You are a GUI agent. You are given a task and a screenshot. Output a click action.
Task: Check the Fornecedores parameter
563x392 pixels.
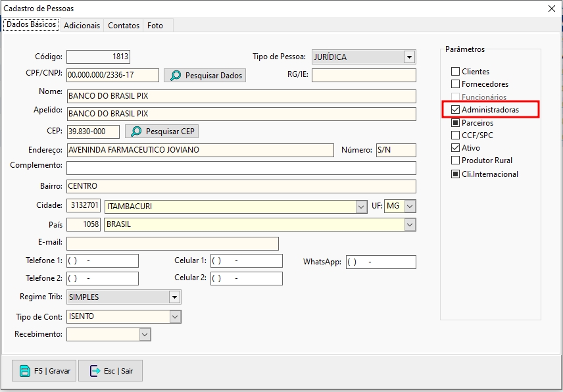point(455,84)
